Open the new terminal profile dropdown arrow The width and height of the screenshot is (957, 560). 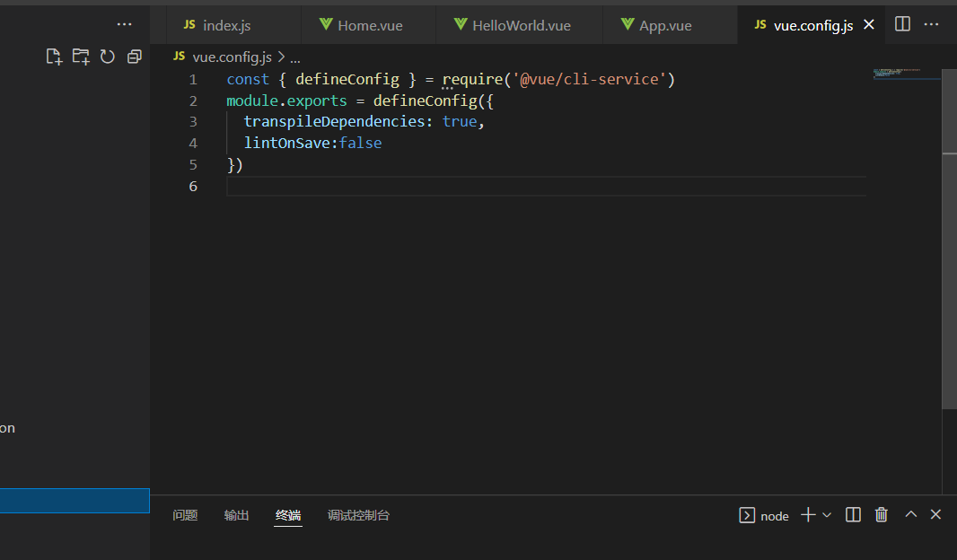(827, 515)
